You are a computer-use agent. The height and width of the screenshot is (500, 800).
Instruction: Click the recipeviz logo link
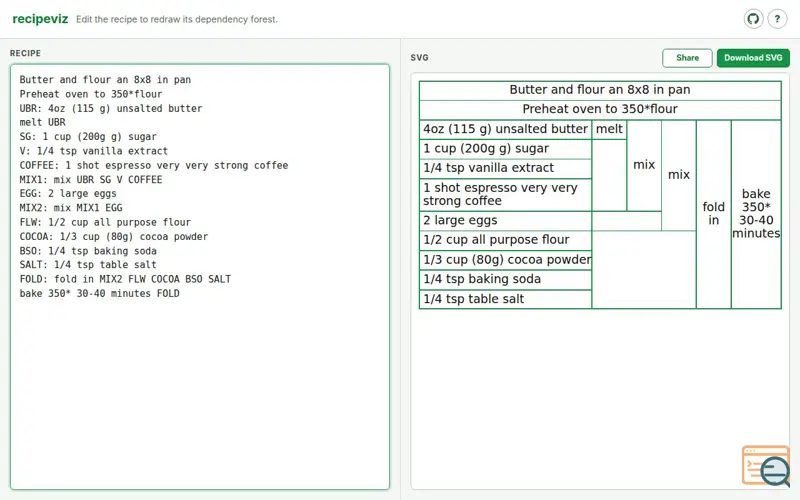(x=40, y=19)
